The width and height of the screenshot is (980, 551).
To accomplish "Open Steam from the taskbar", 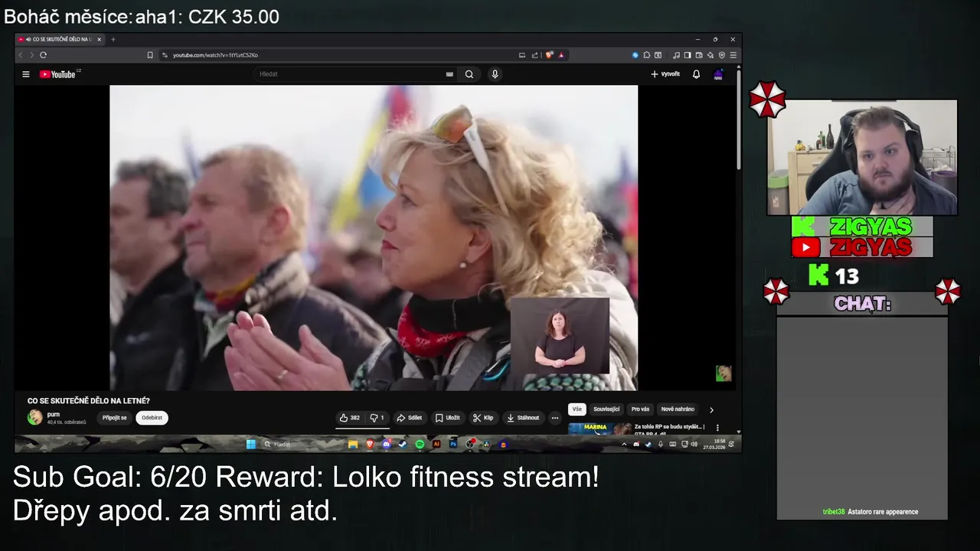I will pos(402,444).
